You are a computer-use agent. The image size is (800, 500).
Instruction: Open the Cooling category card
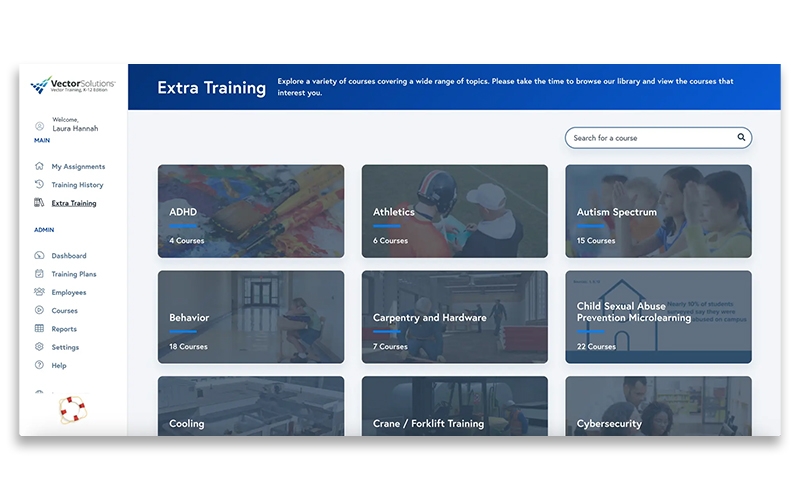251,406
